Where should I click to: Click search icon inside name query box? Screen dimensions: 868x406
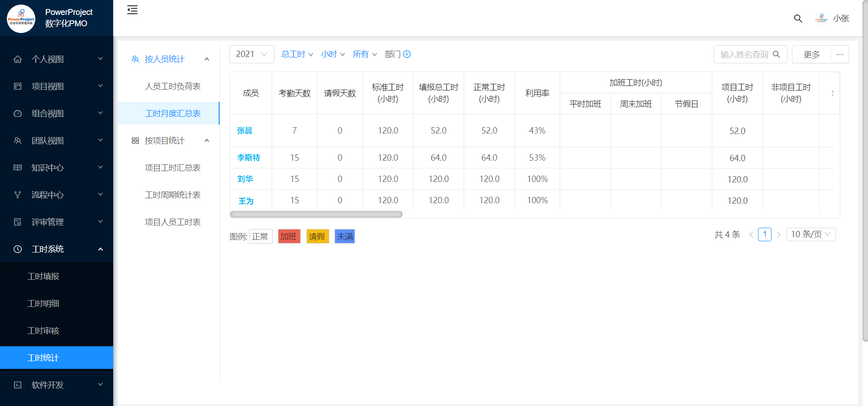777,54
